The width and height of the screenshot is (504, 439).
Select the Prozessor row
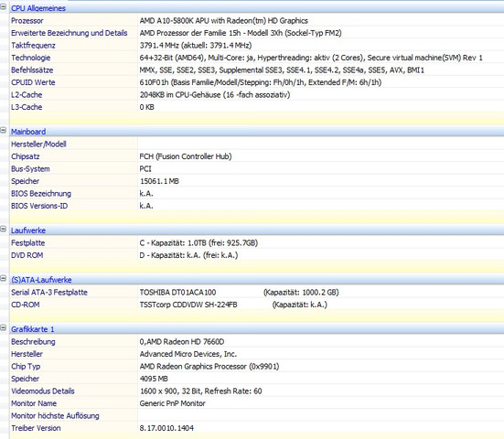[256, 20]
